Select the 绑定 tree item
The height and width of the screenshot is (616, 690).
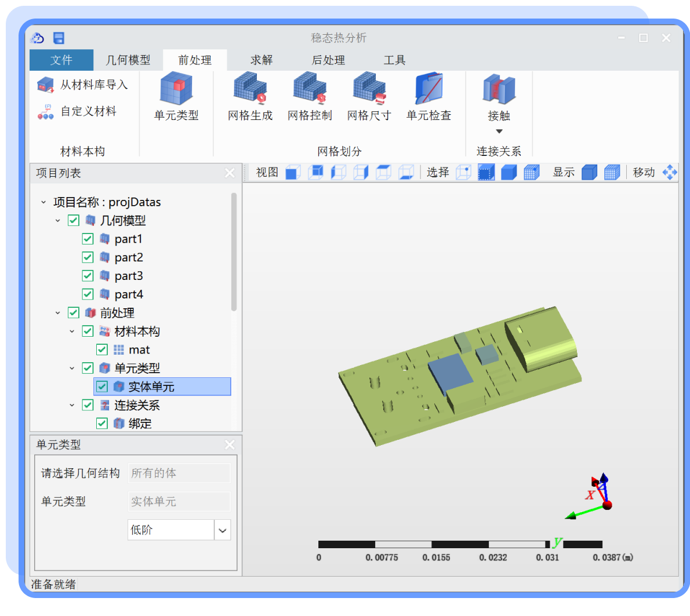click(x=140, y=424)
